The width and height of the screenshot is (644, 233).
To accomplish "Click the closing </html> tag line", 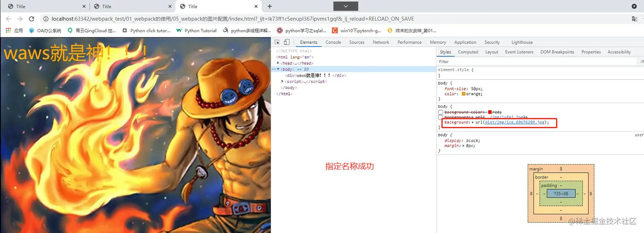I will point(285,94).
